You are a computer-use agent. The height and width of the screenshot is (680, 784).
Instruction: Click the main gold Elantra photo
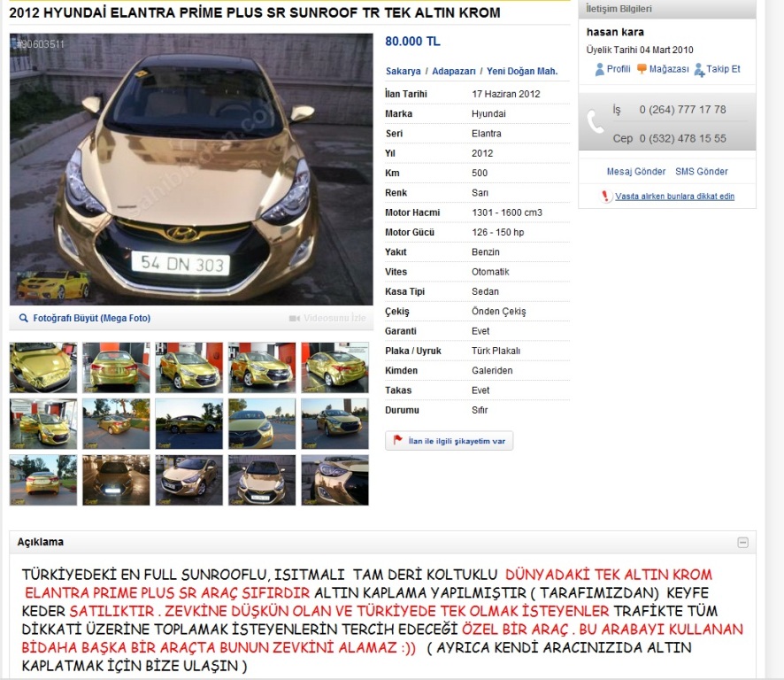(191, 169)
